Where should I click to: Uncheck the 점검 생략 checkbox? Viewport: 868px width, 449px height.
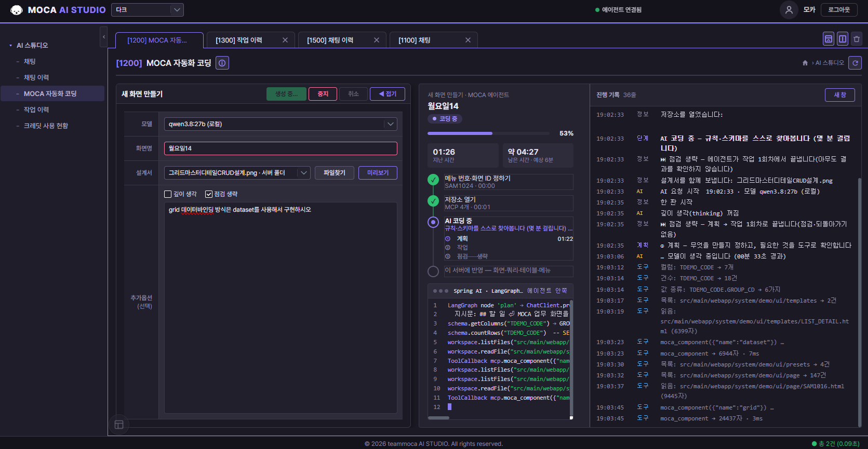(209, 194)
